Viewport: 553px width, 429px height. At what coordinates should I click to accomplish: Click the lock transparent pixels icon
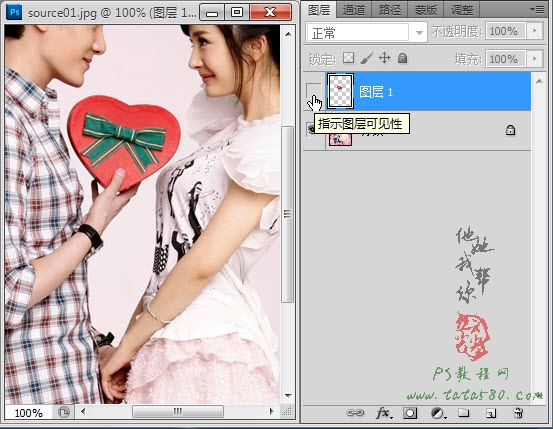click(348, 58)
